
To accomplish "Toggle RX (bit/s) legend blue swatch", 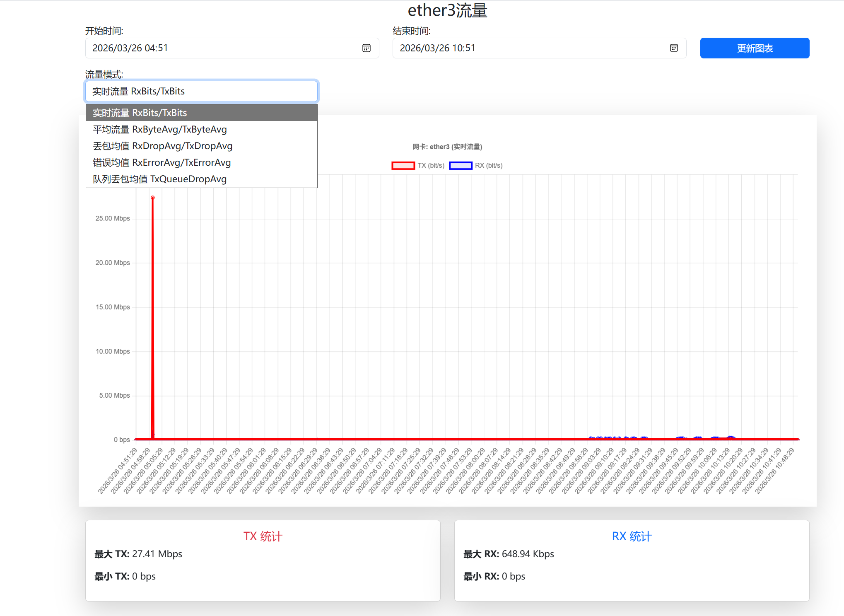I will point(461,166).
